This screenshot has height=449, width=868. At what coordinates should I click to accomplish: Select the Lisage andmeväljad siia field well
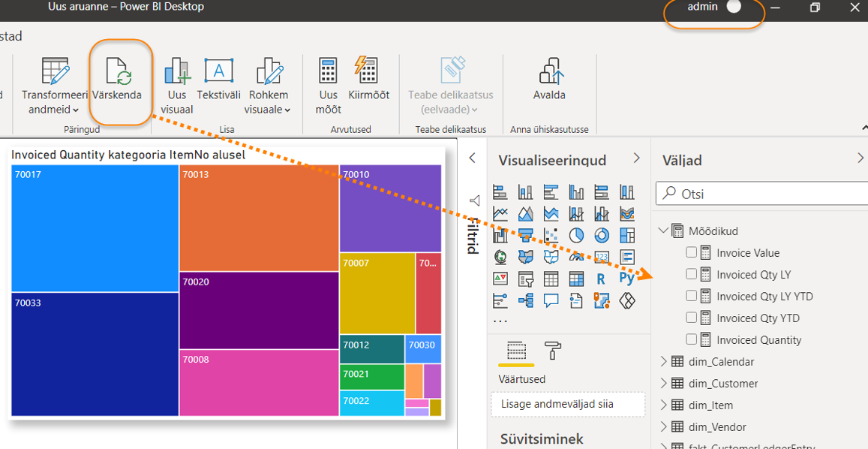click(568, 404)
